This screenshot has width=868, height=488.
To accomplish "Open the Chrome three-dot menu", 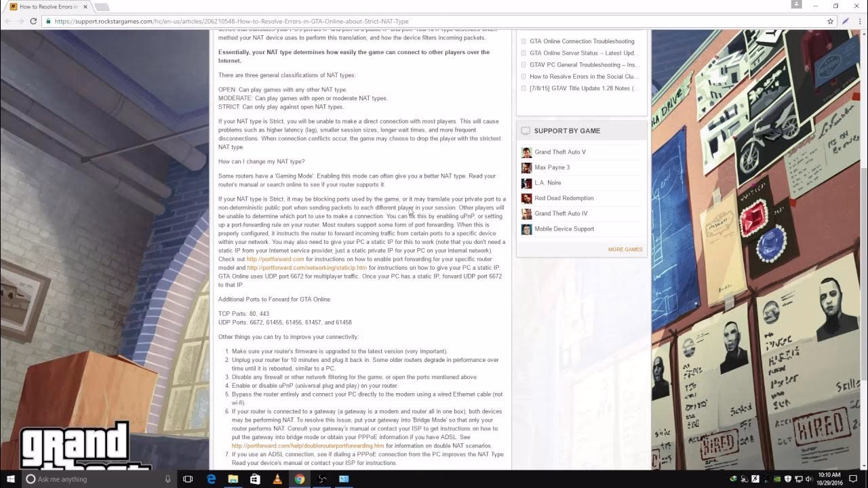I will pyautogui.click(x=859, y=21).
